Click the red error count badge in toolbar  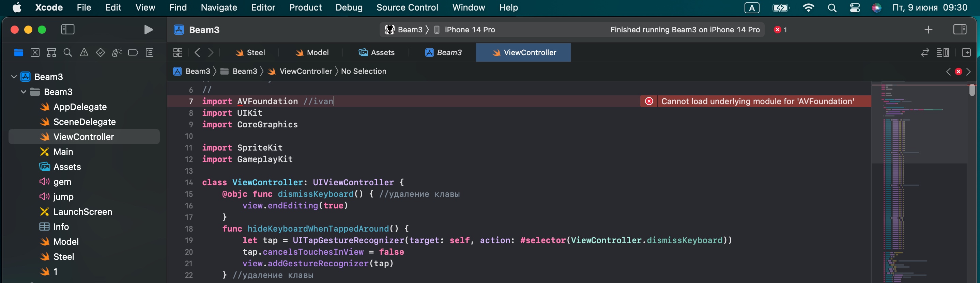coord(780,30)
